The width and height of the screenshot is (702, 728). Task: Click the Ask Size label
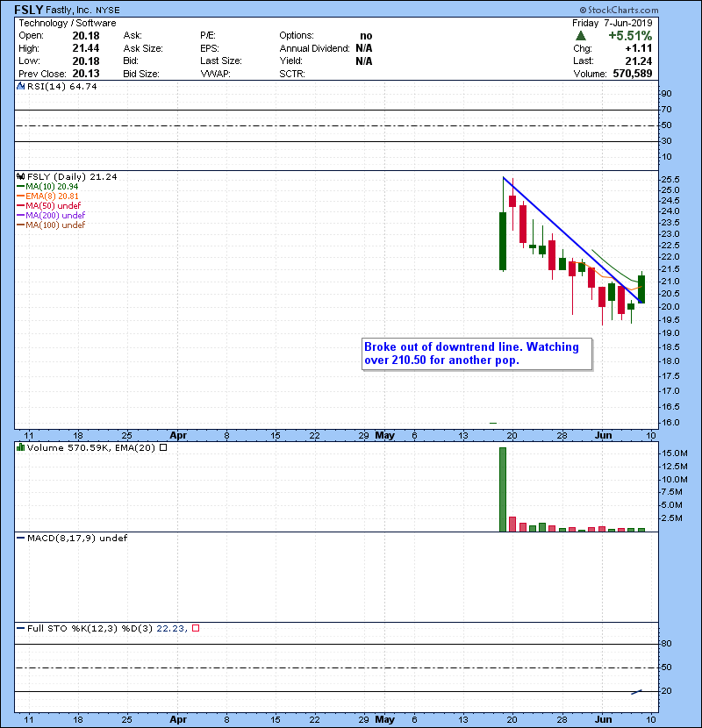143,48
